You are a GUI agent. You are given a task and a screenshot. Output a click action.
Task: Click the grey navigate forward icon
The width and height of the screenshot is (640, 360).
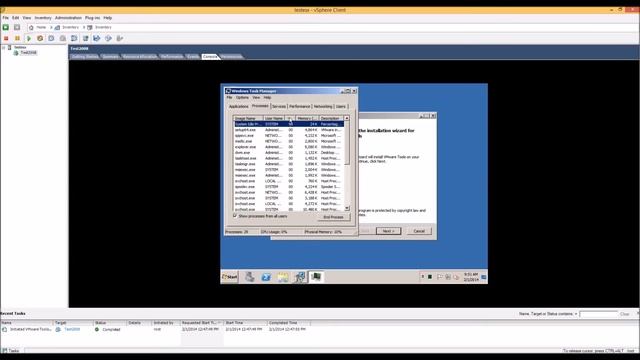(x=17, y=27)
